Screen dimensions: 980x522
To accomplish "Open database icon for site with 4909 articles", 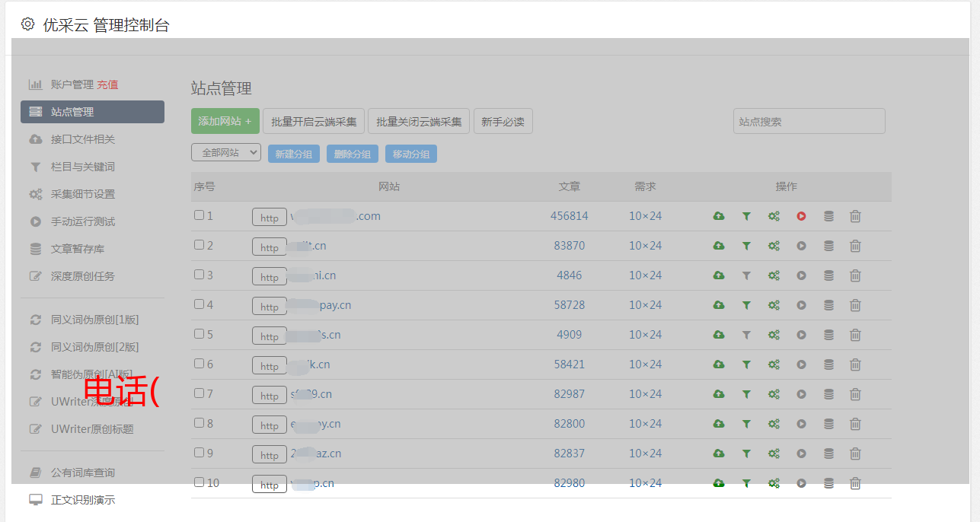I will pos(828,335).
